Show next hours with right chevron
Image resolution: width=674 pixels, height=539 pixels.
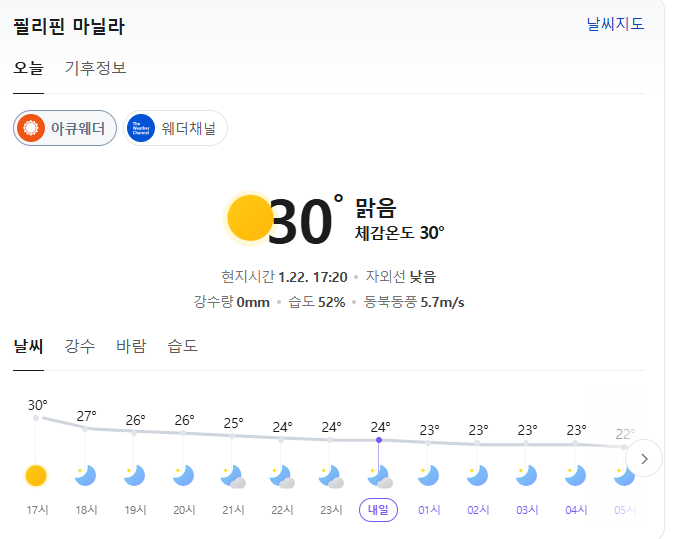[x=645, y=459]
